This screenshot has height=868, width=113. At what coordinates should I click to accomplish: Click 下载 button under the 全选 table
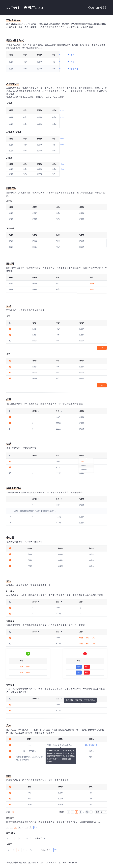tap(102, 385)
